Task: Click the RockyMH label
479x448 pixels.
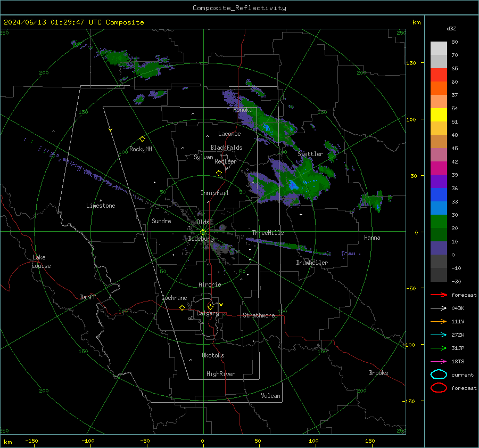Action: click(x=141, y=149)
